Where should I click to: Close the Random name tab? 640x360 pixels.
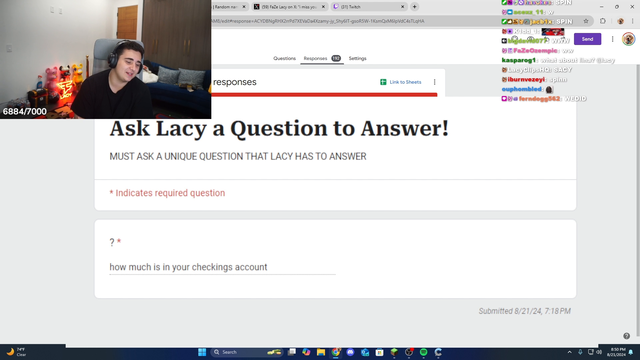coord(244,7)
